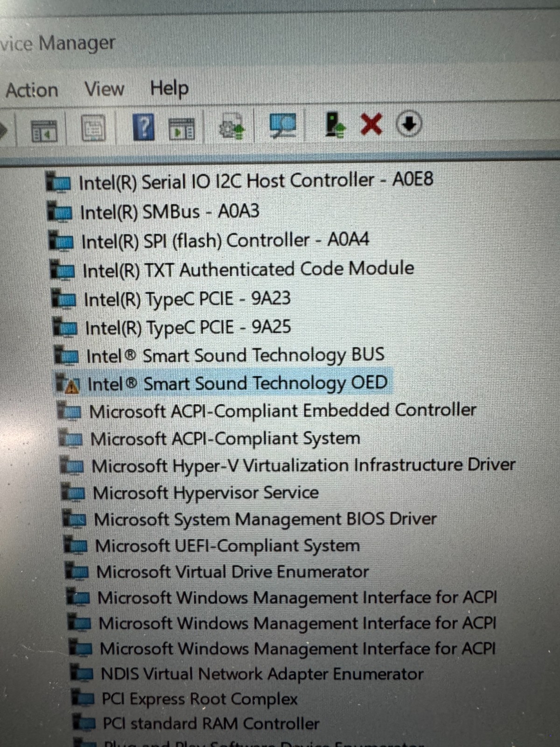The image size is (560, 747).
Task: Select PCI Express Root Complex
Action: (x=200, y=699)
